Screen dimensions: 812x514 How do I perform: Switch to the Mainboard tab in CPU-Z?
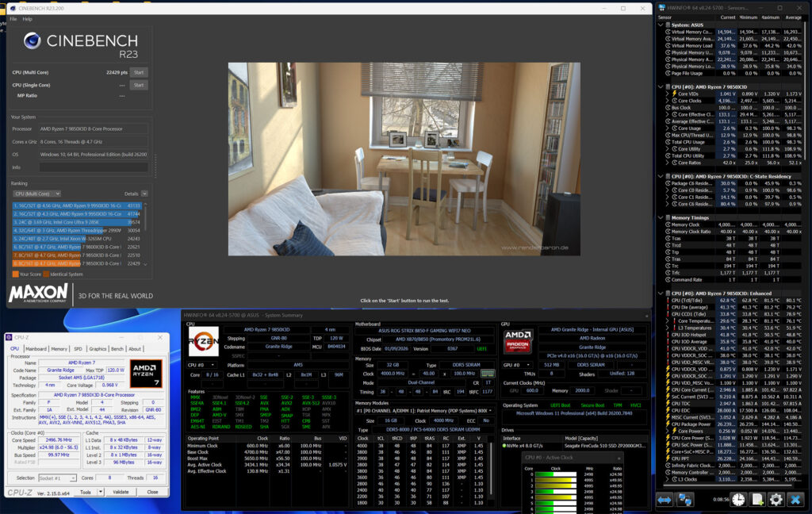pyautogui.click(x=36, y=348)
